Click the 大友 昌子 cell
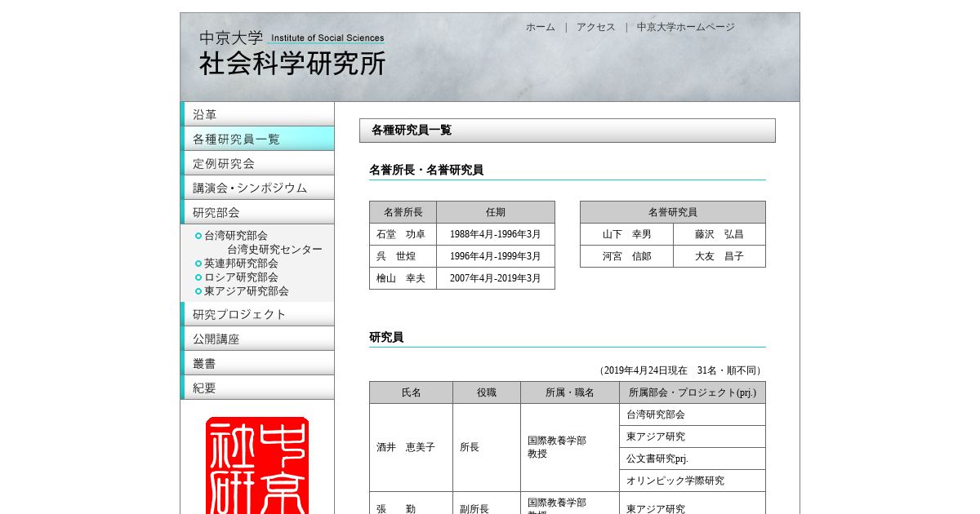The image size is (980, 514). [x=719, y=256]
